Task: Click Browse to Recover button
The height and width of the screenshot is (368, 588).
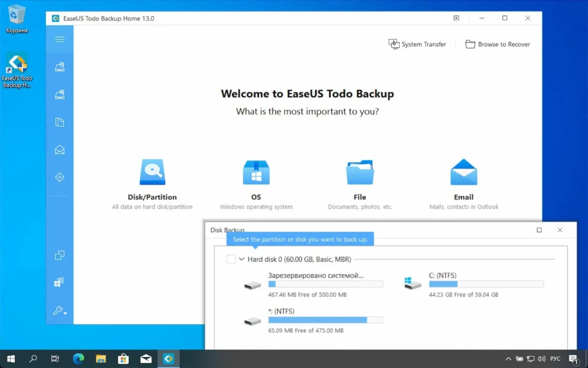Action: coord(498,44)
